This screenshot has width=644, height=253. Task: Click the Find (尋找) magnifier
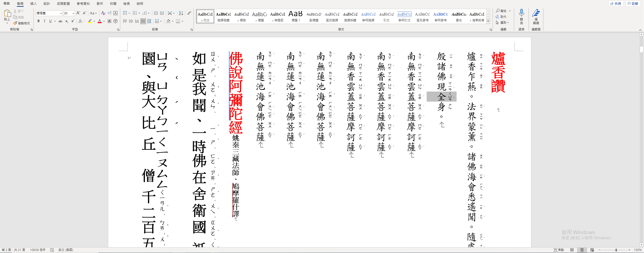(501, 11)
